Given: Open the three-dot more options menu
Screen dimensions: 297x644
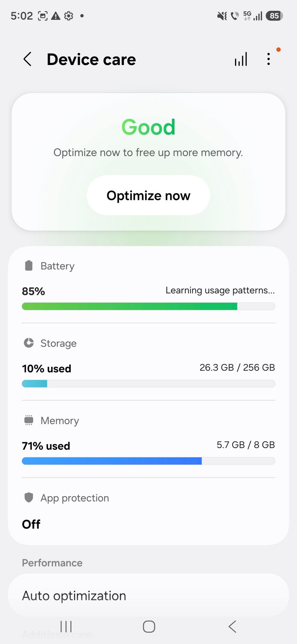Looking at the screenshot, I should pyautogui.click(x=268, y=59).
